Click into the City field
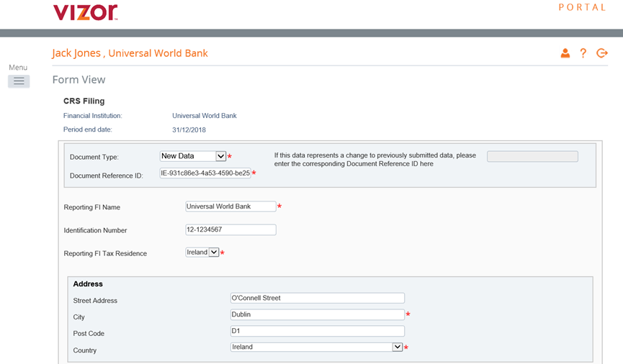This screenshot has width=623, height=364. (x=317, y=314)
